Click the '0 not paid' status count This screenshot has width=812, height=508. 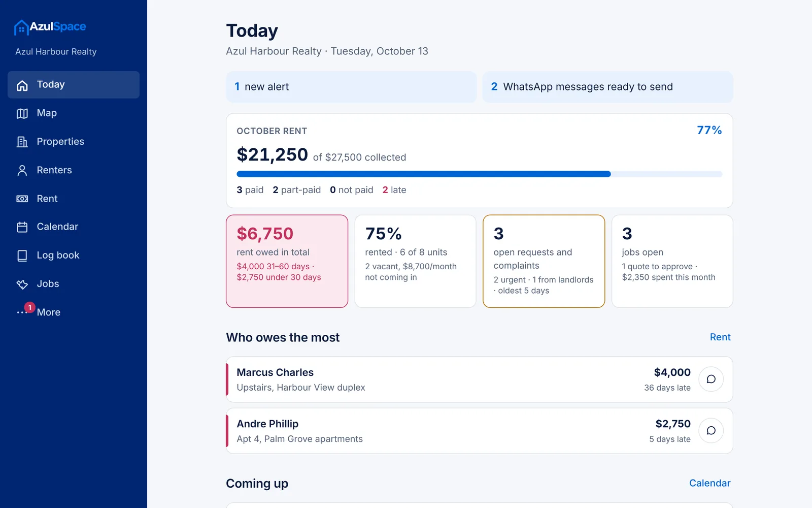[x=352, y=190]
